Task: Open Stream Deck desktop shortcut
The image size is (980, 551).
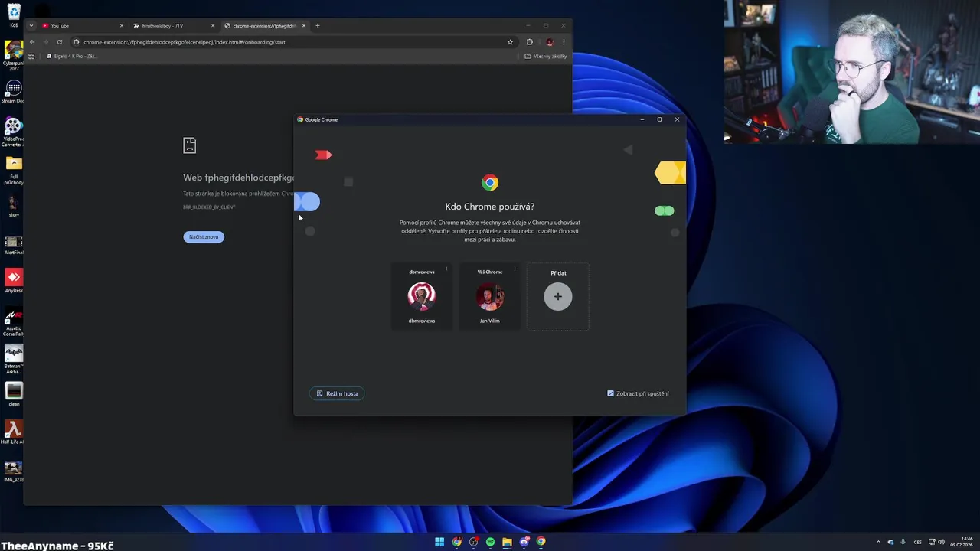Action: pyautogui.click(x=14, y=92)
